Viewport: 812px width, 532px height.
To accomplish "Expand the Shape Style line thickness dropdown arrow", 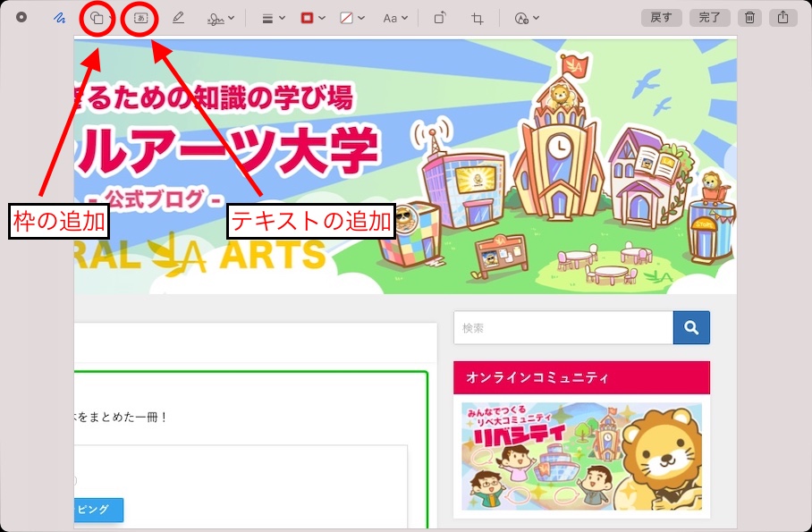I will coord(283,18).
